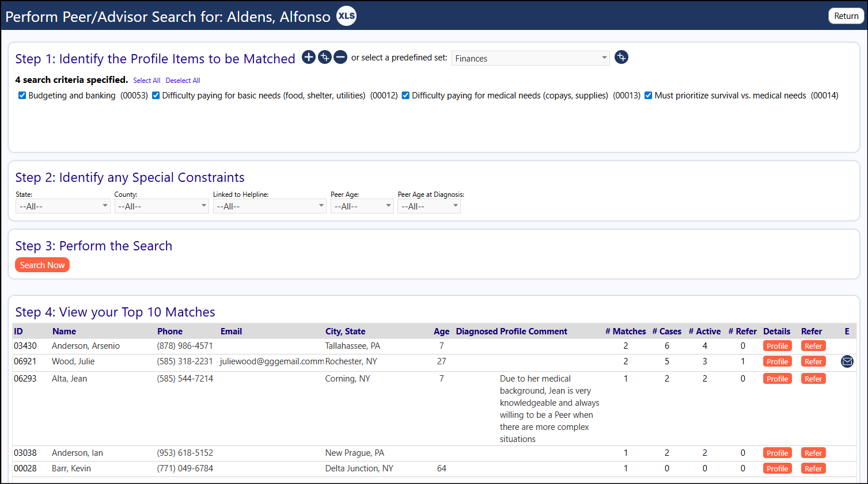Viewport: 868px width, 484px height.
Task: Click the # Refer column header
Action: click(x=742, y=331)
